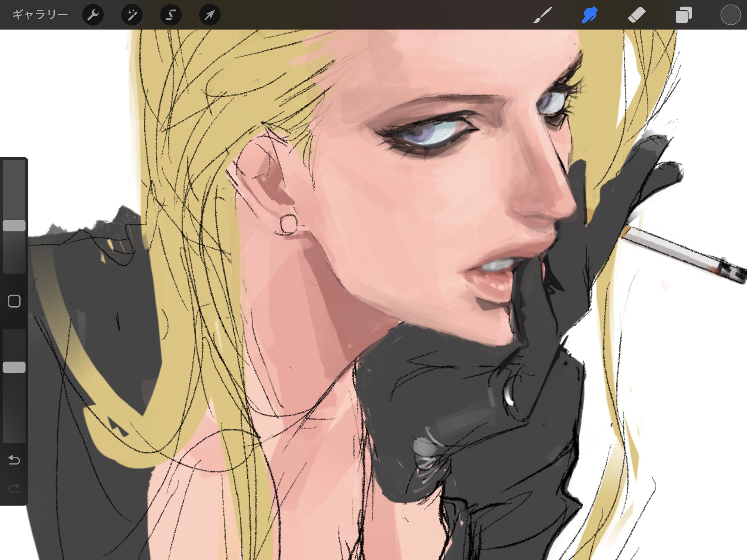Activate the Transform arrow tool
This screenshot has height=560, width=747.
pos(210,15)
